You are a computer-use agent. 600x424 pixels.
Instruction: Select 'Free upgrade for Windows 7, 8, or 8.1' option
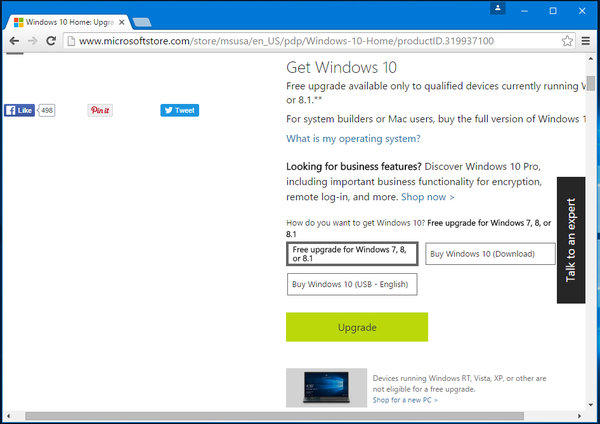tap(352, 254)
